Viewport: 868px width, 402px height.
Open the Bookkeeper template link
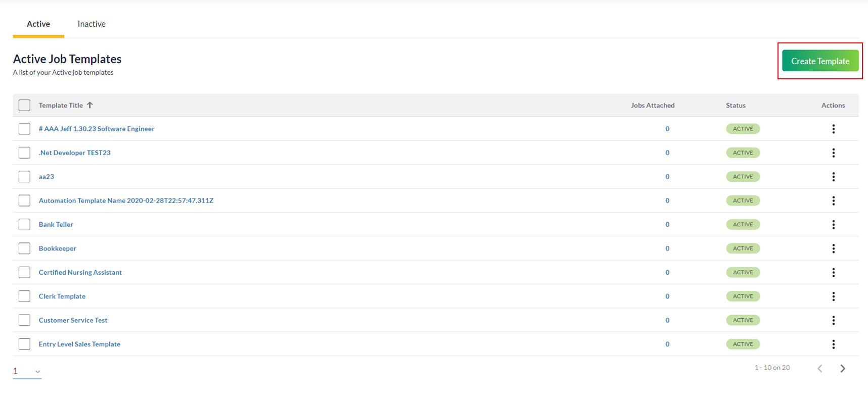(x=58, y=248)
